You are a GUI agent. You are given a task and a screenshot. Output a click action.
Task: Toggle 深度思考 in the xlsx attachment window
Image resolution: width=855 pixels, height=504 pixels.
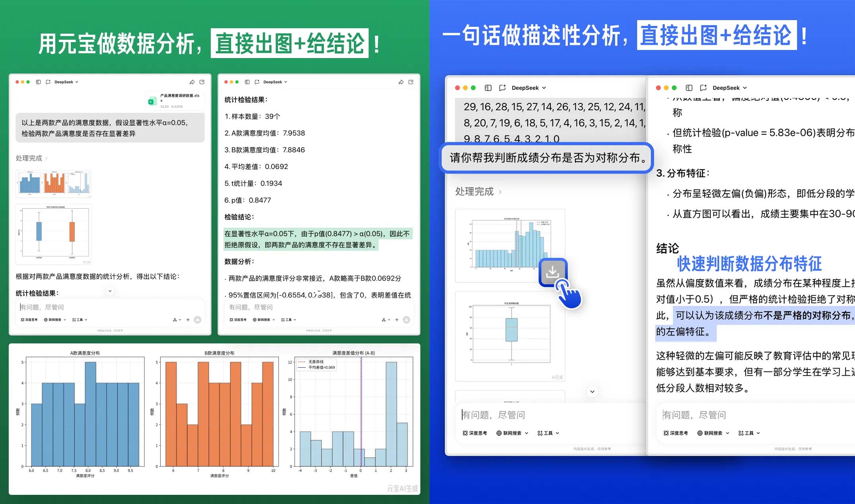pyautogui.click(x=29, y=320)
